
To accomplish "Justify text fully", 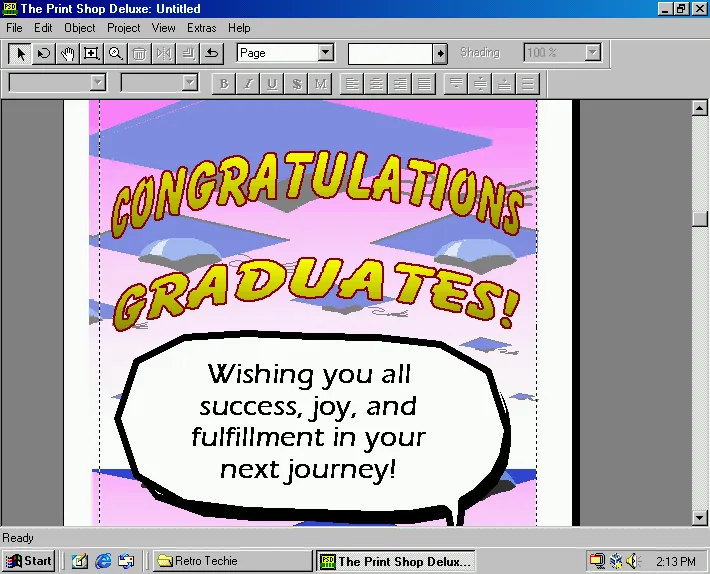I will point(424,84).
